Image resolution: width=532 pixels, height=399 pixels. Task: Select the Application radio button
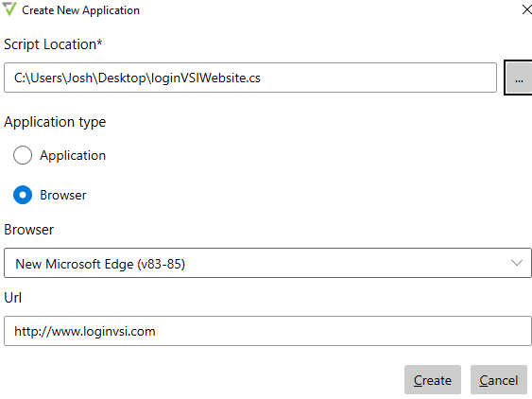pos(23,155)
